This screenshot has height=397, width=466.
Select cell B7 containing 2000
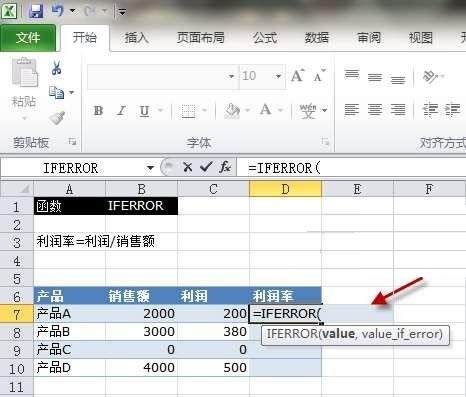coord(141,314)
